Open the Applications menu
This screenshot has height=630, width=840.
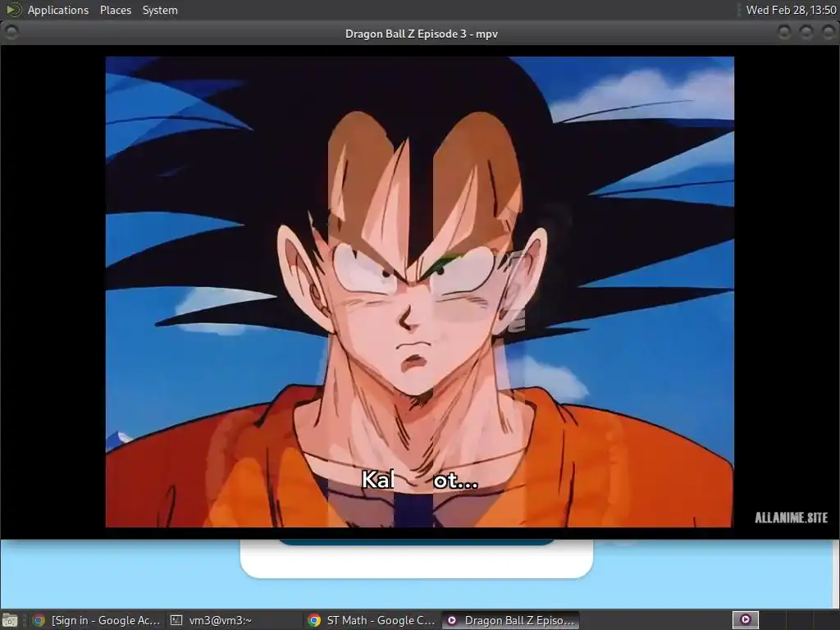click(x=58, y=10)
